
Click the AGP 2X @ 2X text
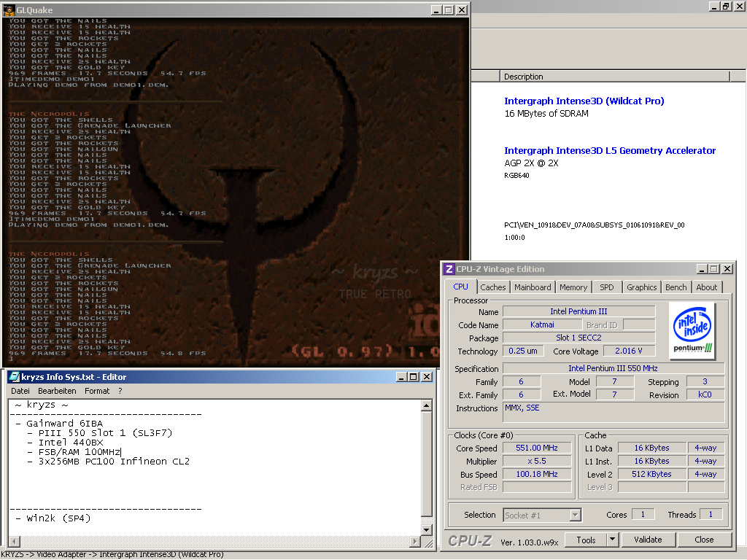[x=531, y=163]
